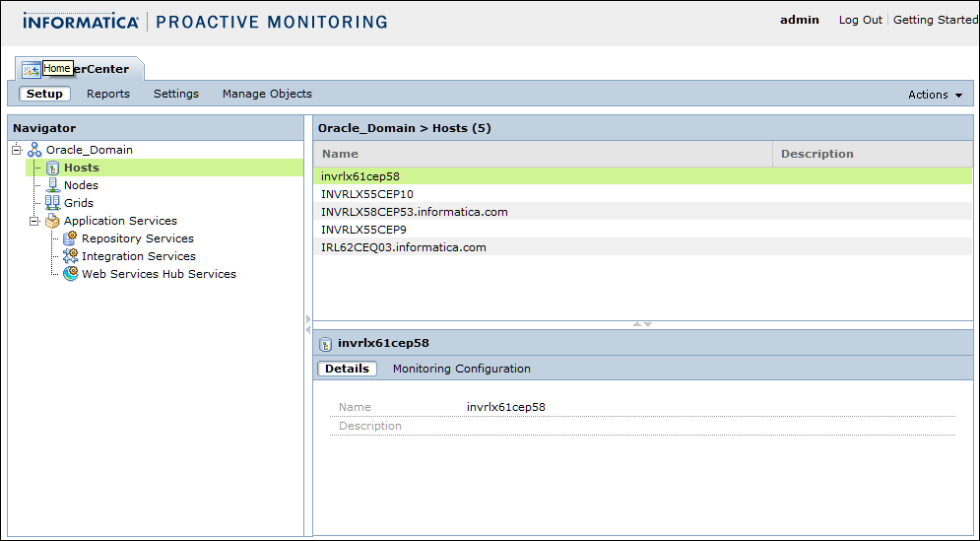The image size is (980, 541).
Task: Switch to the Reports menu
Action: [108, 94]
